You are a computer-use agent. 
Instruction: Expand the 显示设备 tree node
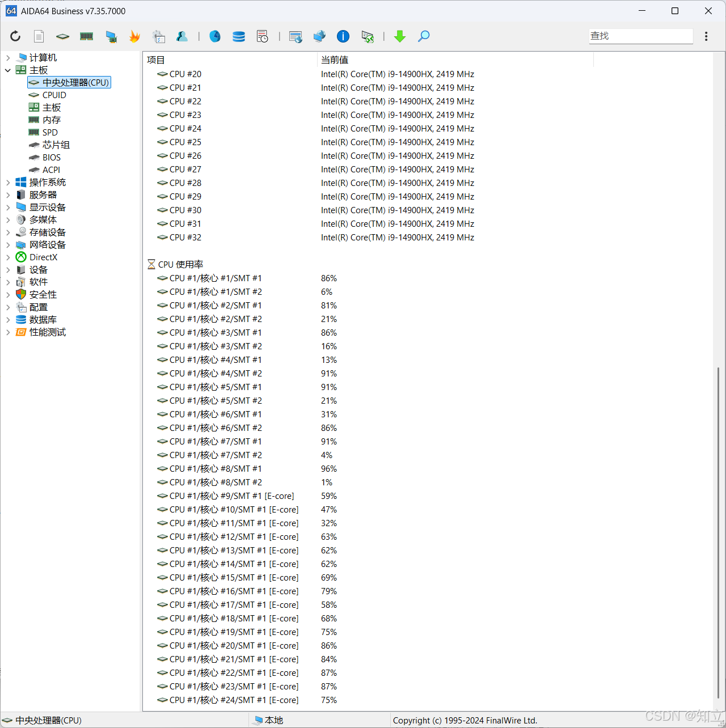pos(8,208)
